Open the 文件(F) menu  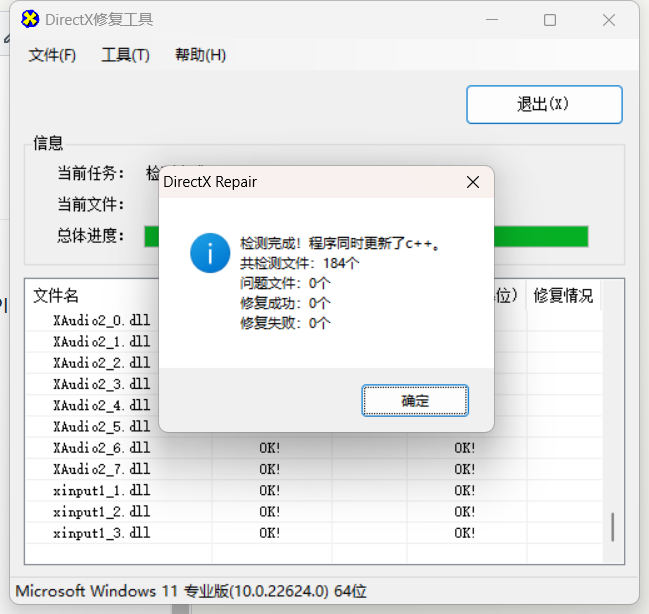[52, 55]
